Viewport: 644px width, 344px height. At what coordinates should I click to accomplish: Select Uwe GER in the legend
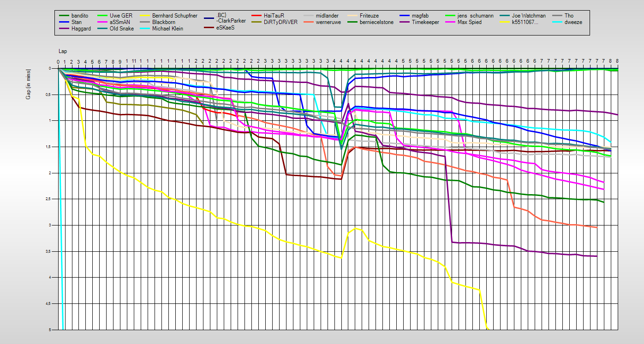[121, 16]
